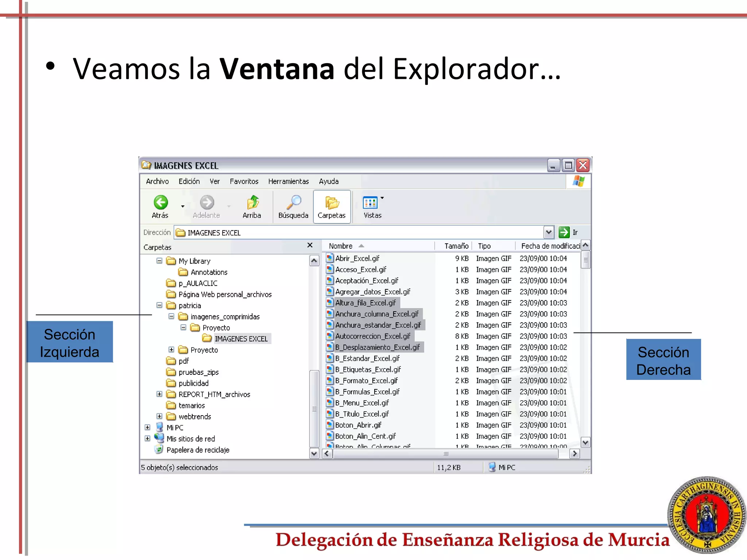Select the temarios folder
The height and width of the screenshot is (560, 747).
pos(191,405)
